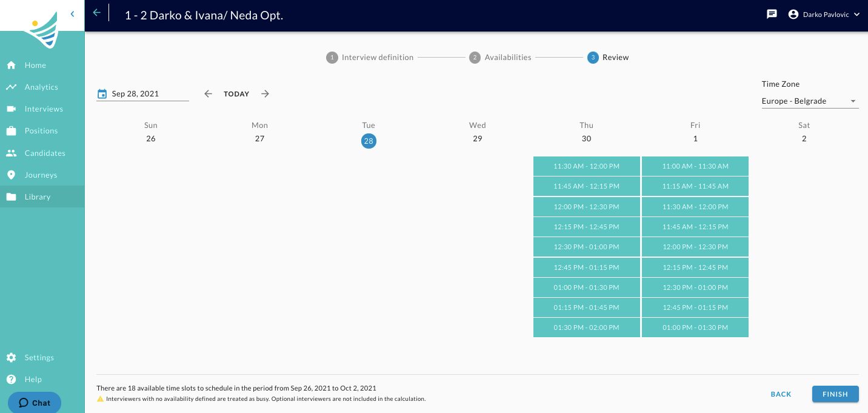Click the FINISH button
The width and height of the screenshot is (868, 413).
coord(835,394)
